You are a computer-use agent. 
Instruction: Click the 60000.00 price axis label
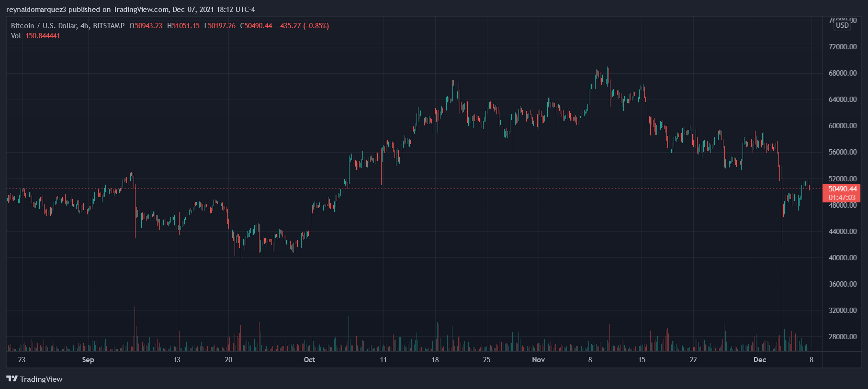pyautogui.click(x=843, y=126)
